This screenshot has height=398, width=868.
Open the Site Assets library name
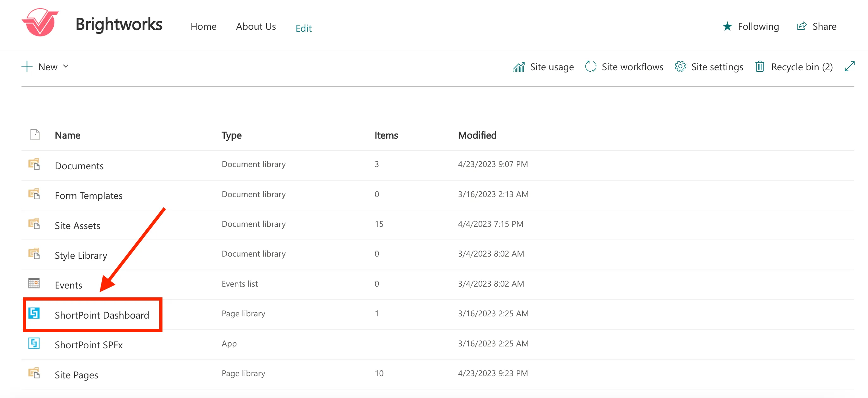pyautogui.click(x=77, y=225)
